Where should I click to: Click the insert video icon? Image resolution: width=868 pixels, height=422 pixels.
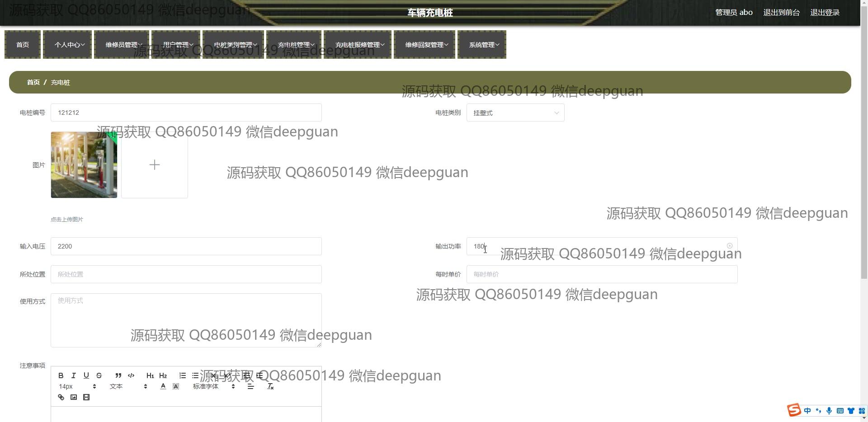[x=86, y=397]
